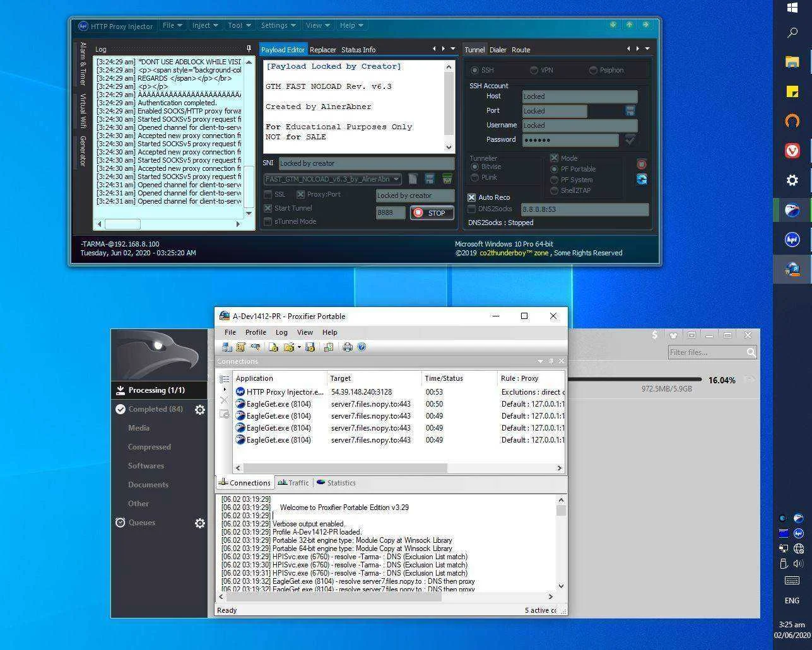Switch to the Traffic tab in Proxifier
812x650 pixels.
pos(293,483)
